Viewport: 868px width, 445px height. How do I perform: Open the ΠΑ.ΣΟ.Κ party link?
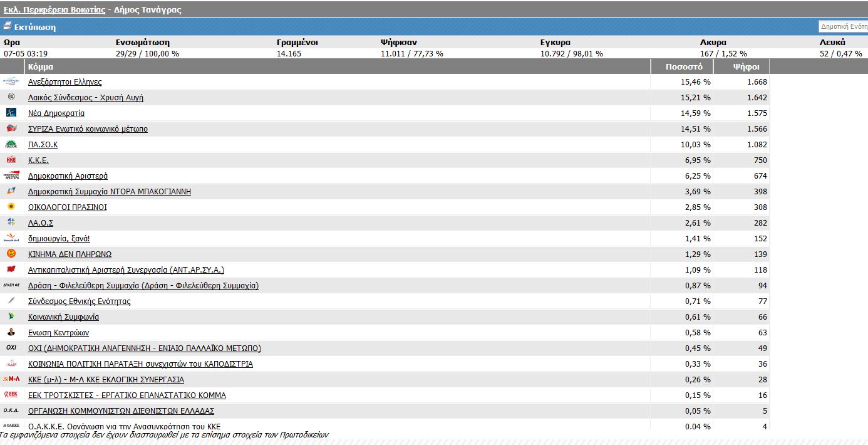43,145
